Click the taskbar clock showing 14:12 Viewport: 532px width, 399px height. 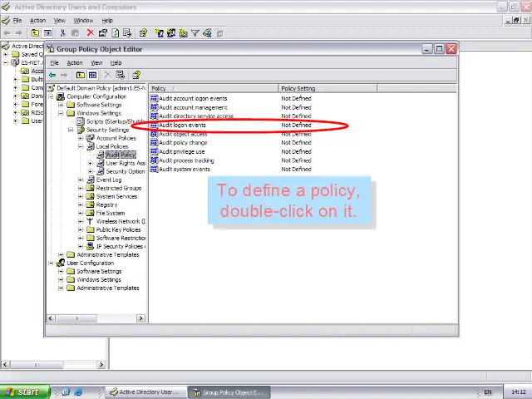click(x=518, y=392)
